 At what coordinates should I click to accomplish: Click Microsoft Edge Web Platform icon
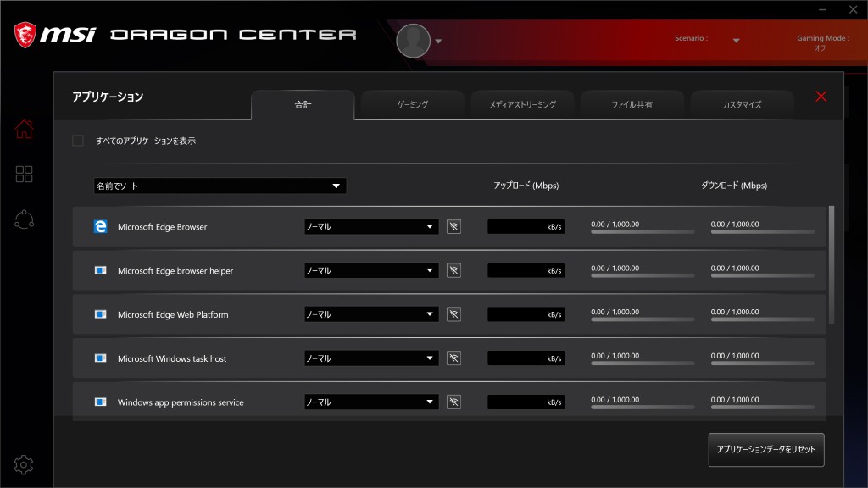[x=100, y=314]
